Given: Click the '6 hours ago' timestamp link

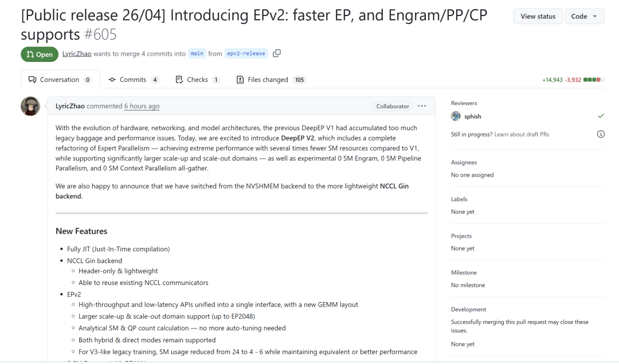Looking at the screenshot, I should pos(142,106).
